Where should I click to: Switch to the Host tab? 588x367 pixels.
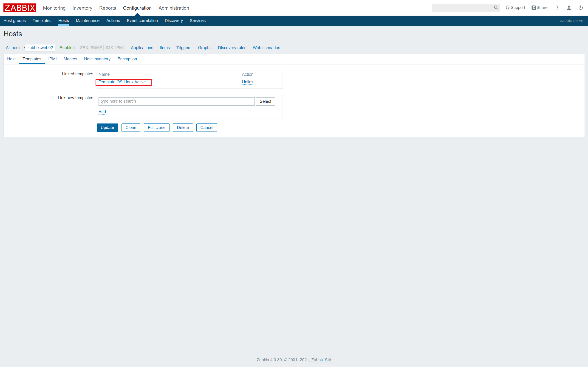(x=11, y=59)
